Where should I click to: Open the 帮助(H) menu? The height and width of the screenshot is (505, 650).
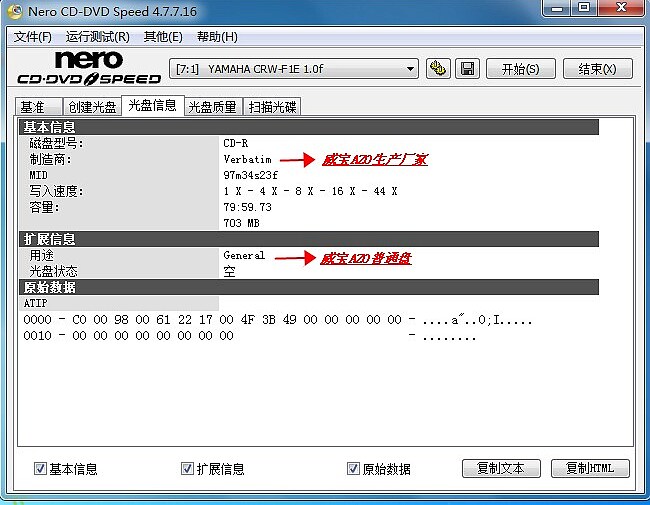pos(217,37)
